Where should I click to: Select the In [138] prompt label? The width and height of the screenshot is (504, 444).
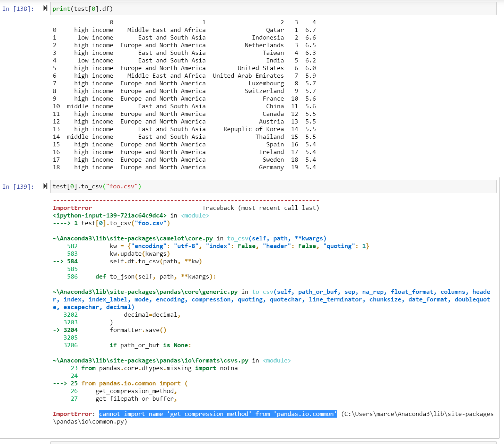(18, 9)
